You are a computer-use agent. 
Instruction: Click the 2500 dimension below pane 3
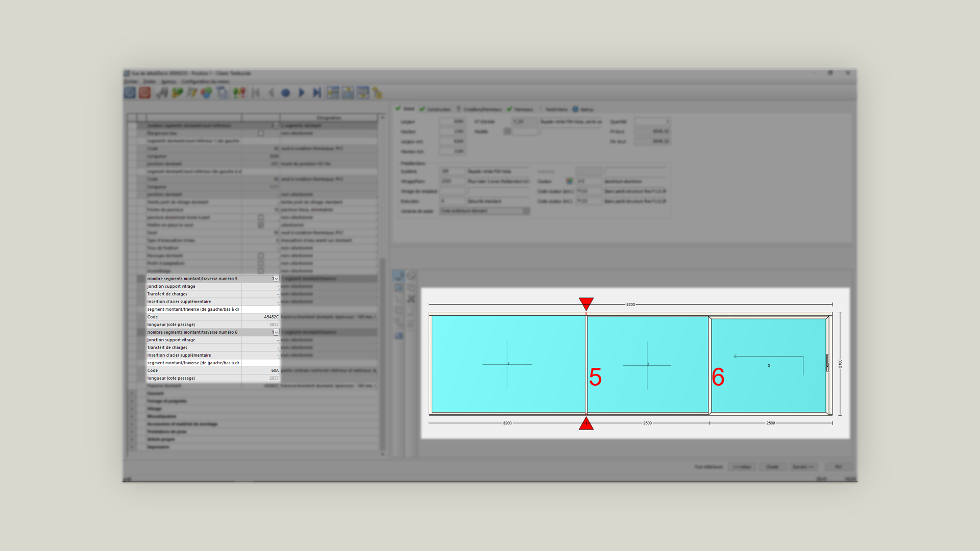click(771, 423)
